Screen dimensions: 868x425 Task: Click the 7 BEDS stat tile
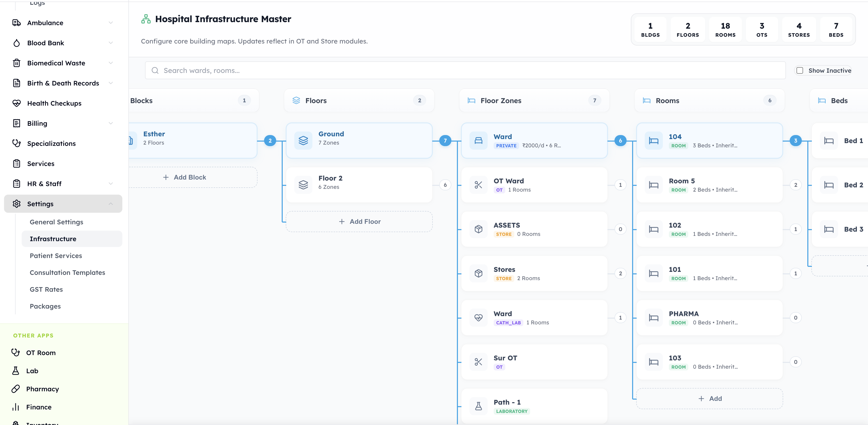pos(836,30)
